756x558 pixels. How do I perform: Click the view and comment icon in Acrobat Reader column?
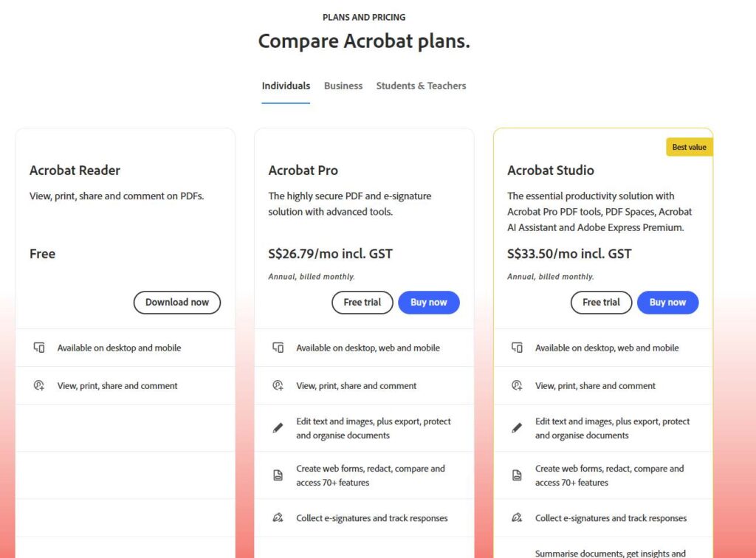click(38, 385)
